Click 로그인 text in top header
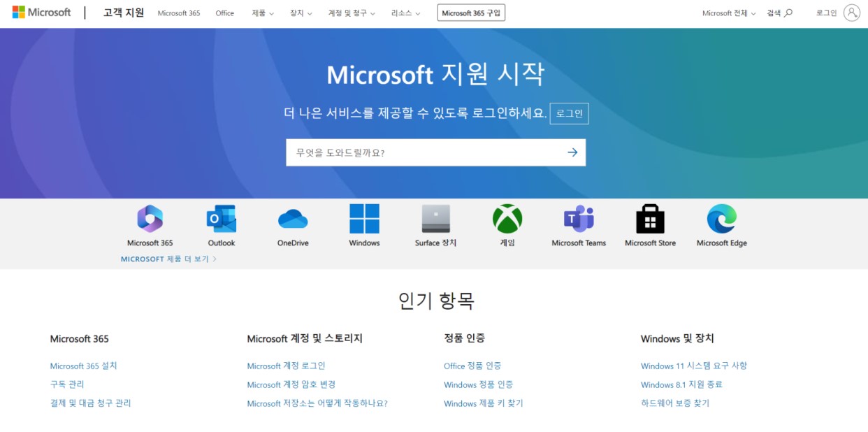The image size is (868, 432). point(826,13)
